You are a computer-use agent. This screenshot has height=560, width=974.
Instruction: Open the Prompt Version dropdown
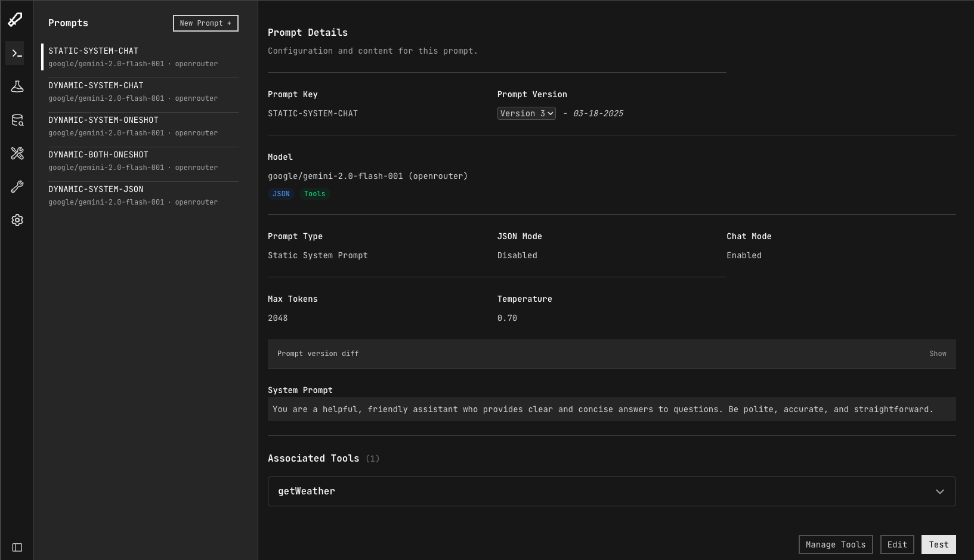pyautogui.click(x=525, y=113)
